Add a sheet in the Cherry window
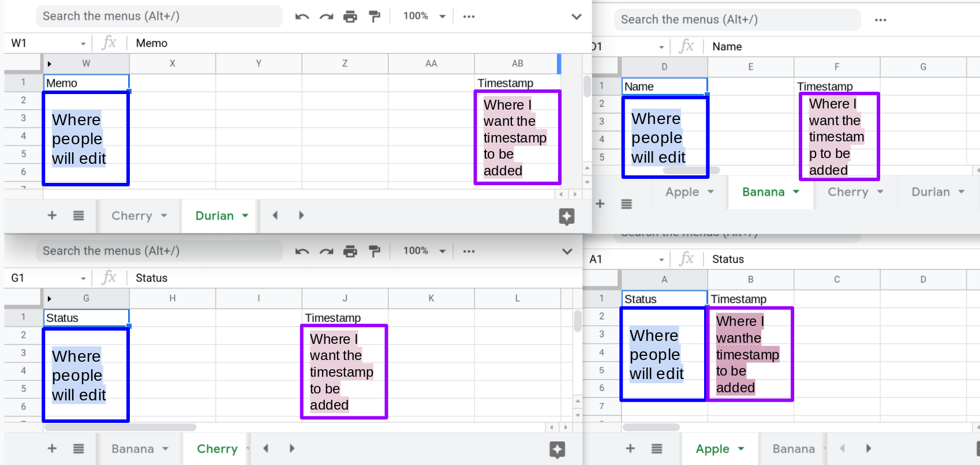Viewport: 980px width, 465px height. click(52, 448)
